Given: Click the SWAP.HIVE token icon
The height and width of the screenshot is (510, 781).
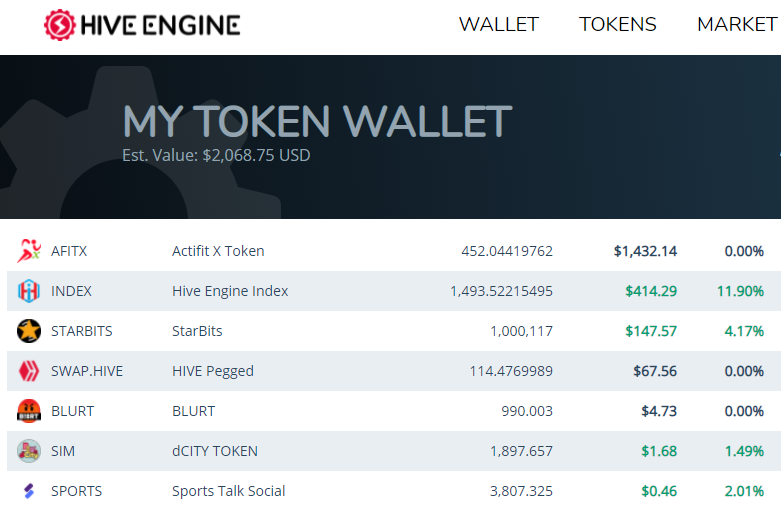Looking at the screenshot, I should coord(29,371).
